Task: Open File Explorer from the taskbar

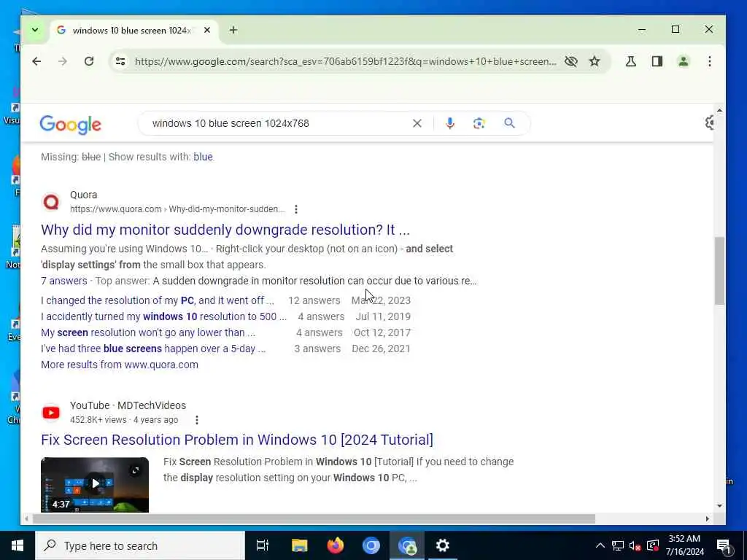Action: click(x=299, y=545)
